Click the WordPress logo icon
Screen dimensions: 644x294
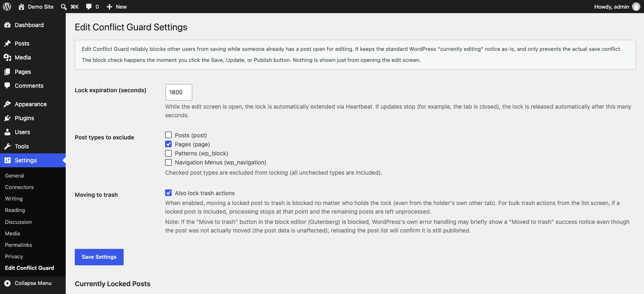pos(7,7)
